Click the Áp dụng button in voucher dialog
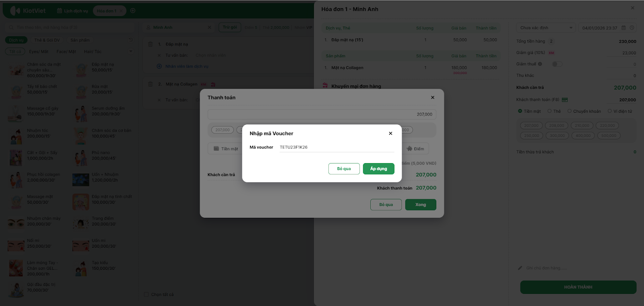Image resolution: width=644 pixels, height=306 pixels. point(378,169)
